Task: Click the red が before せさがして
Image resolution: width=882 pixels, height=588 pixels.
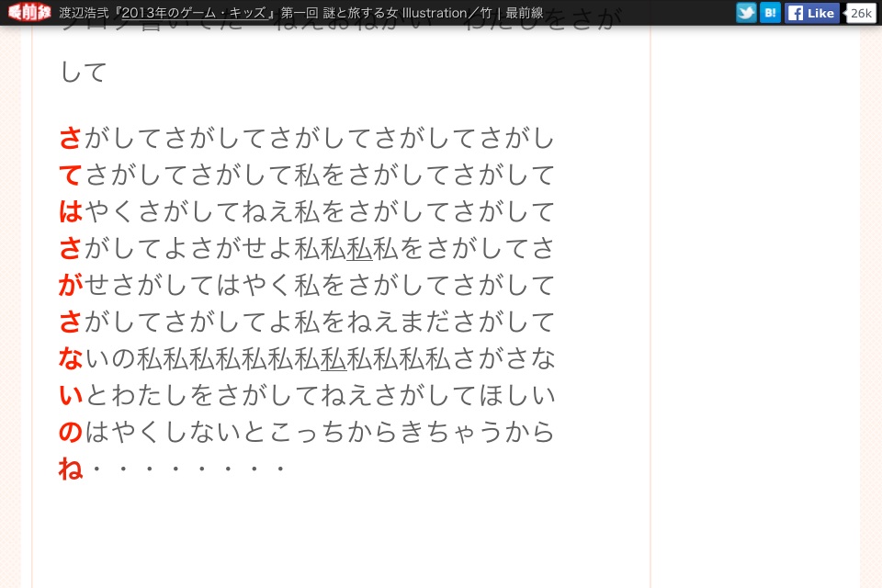Action: 71,285
